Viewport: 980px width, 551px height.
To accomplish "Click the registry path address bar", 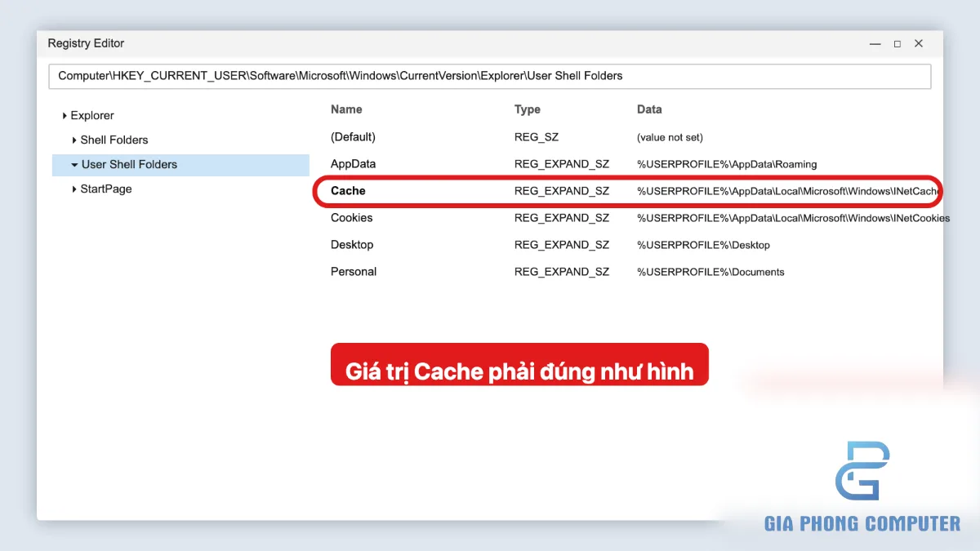I will 489,76.
